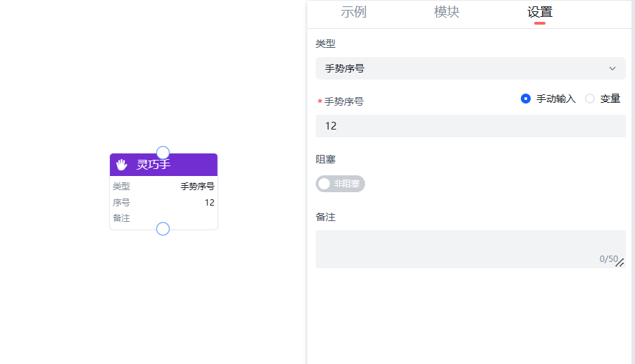Expand the 类型 dropdown chevron arrow
The height and width of the screenshot is (364, 635).
(x=612, y=68)
